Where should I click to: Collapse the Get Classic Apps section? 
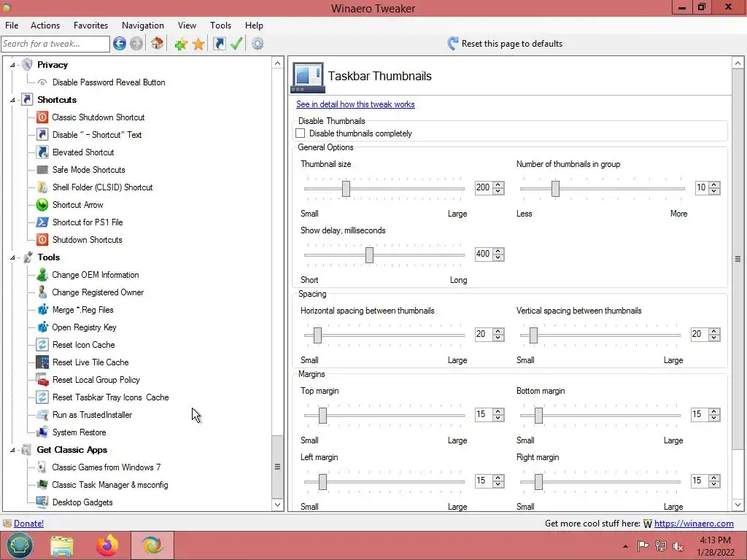click(13, 450)
